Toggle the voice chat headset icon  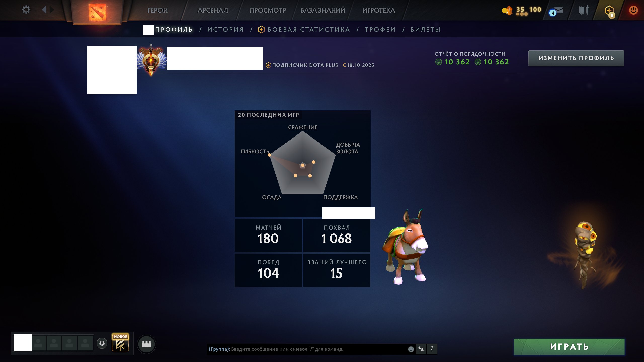[x=102, y=343]
